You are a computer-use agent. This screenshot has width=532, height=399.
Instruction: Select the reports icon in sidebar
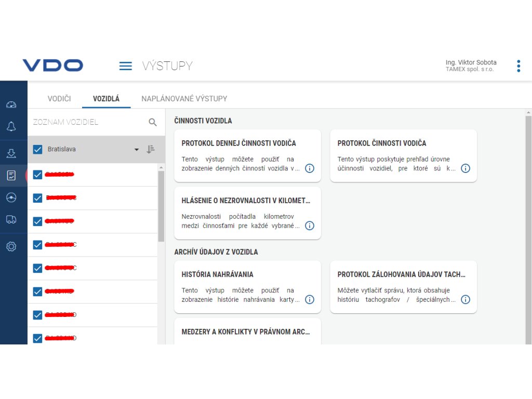point(11,176)
